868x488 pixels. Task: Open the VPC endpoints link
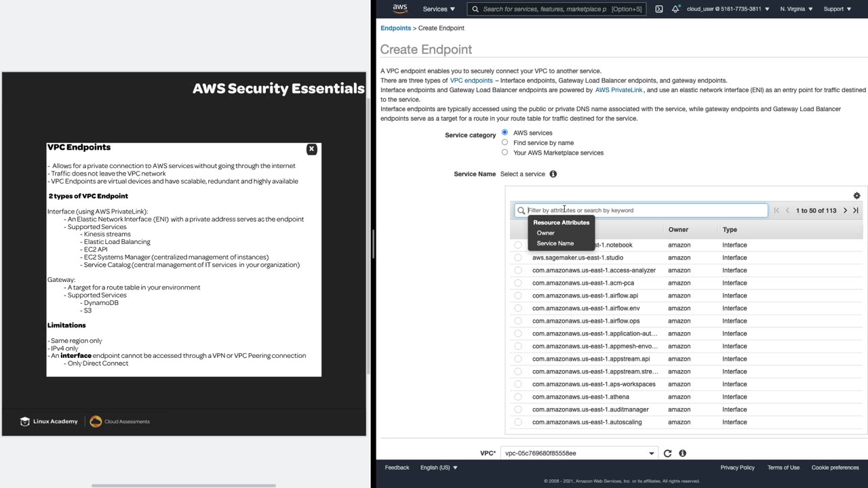pyautogui.click(x=471, y=81)
